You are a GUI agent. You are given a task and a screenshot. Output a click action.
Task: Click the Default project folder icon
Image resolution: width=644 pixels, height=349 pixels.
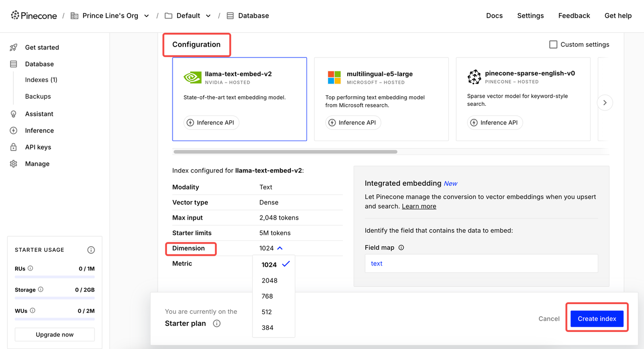pyautogui.click(x=169, y=16)
